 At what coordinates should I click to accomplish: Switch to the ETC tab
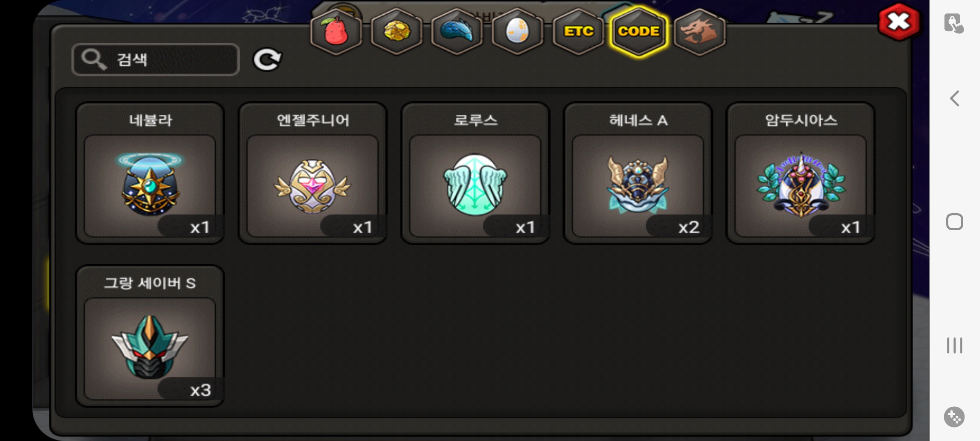[578, 31]
